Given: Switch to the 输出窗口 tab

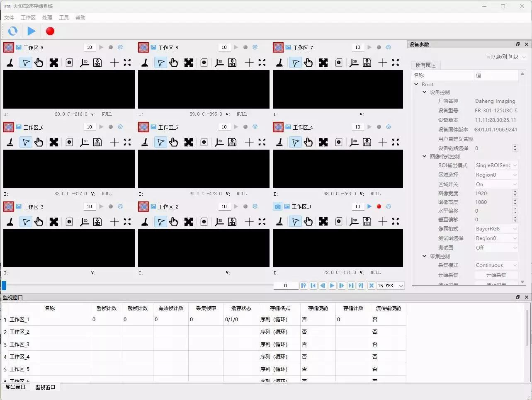Looking at the screenshot, I should click(15, 387).
